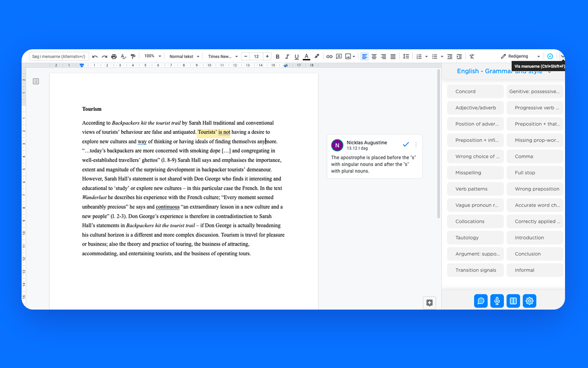Image resolution: width=588 pixels, height=368 pixels.
Task: Center align the text
Action: pyautogui.click(x=374, y=57)
